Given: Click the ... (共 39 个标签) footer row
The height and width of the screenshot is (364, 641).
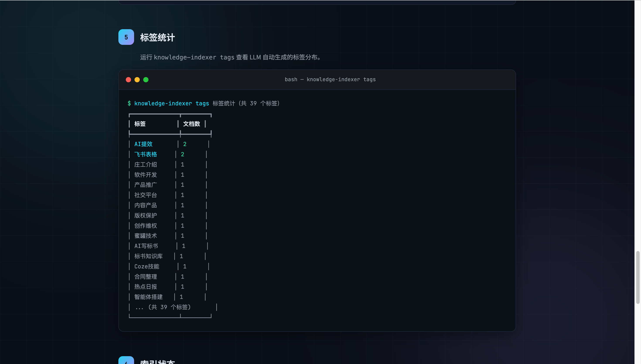Looking at the screenshot, I should coord(163,307).
